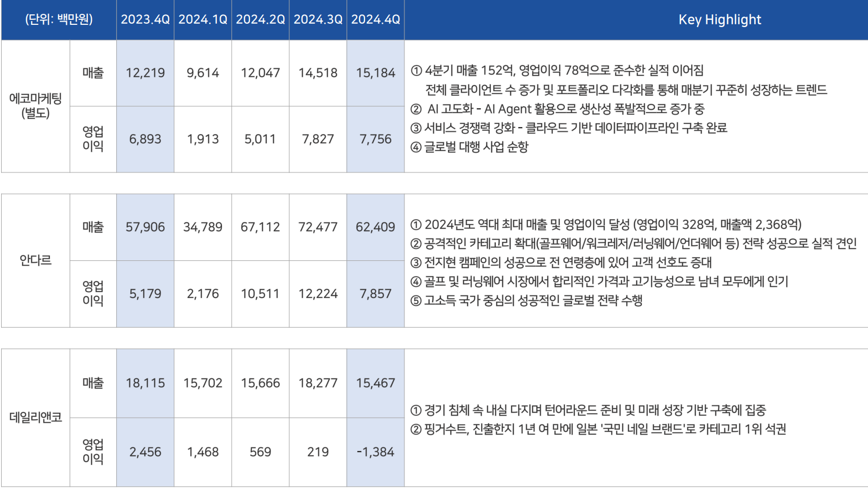Click the value 12,224
The height and width of the screenshot is (488, 868).
318,294
